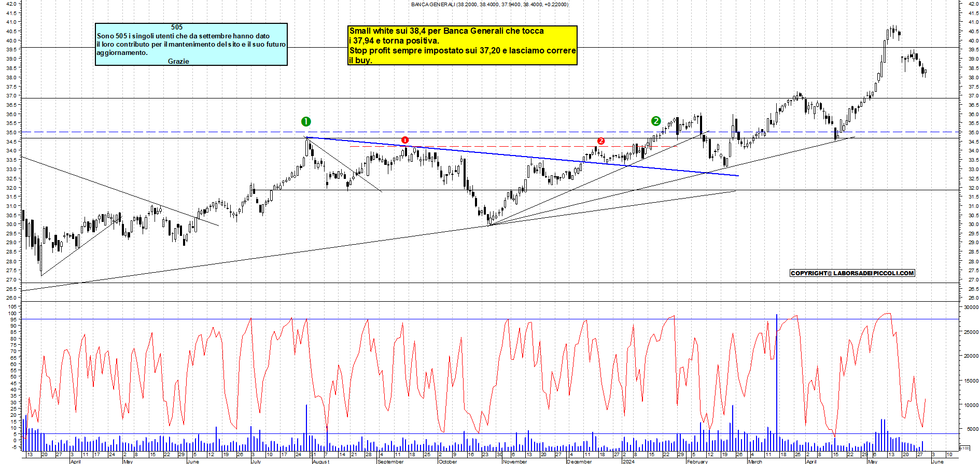
Task: Click the '25000' volume scale label
Action: (x=971, y=332)
